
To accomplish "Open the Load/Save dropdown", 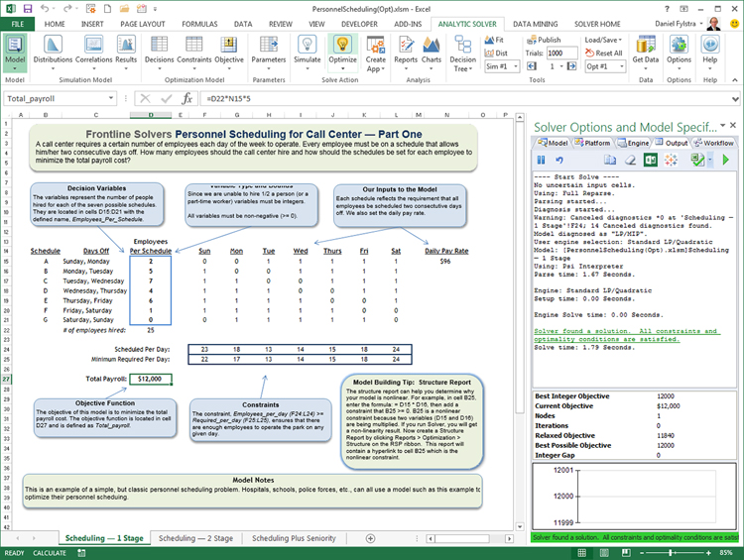I will [603, 40].
